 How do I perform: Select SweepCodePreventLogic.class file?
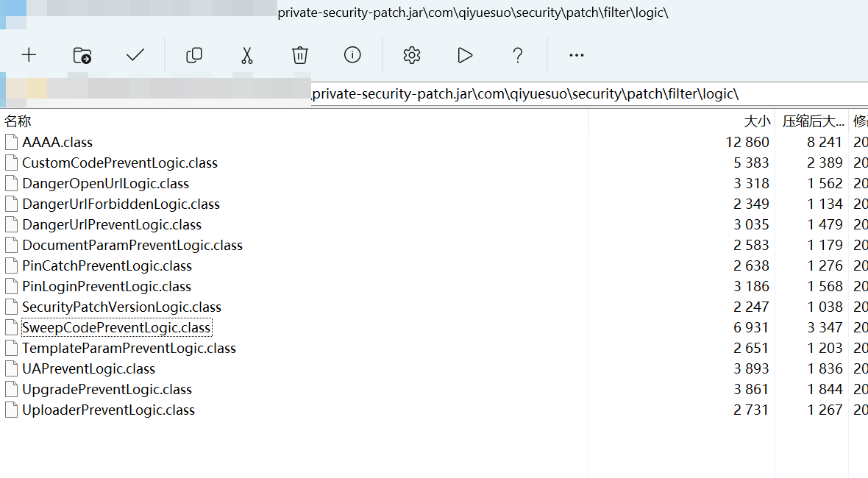point(116,327)
